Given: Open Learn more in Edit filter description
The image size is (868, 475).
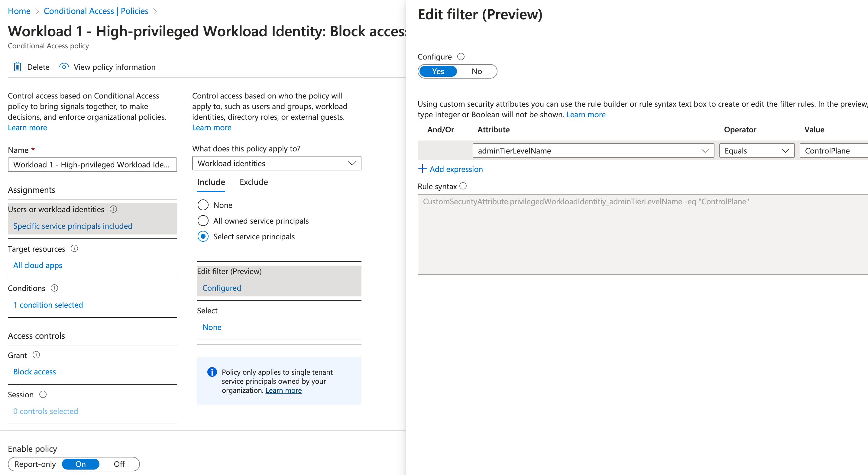Looking at the screenshot, I should (586, 115).
